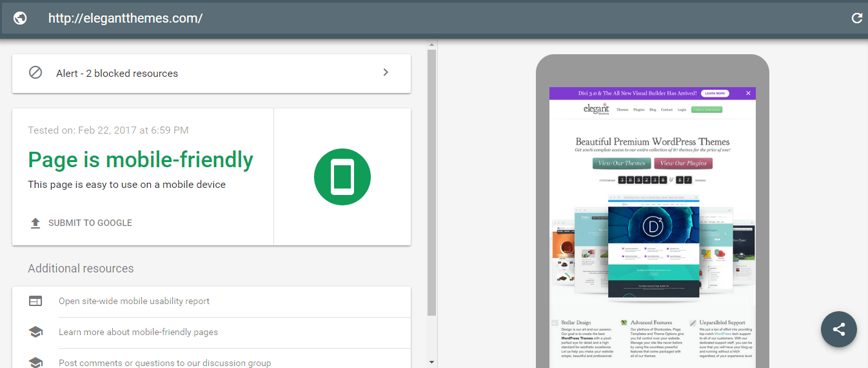This screenshot has height=368, width=868.
Task: Click the upload arrow icon by Submit
Action: tap(35, 223)
